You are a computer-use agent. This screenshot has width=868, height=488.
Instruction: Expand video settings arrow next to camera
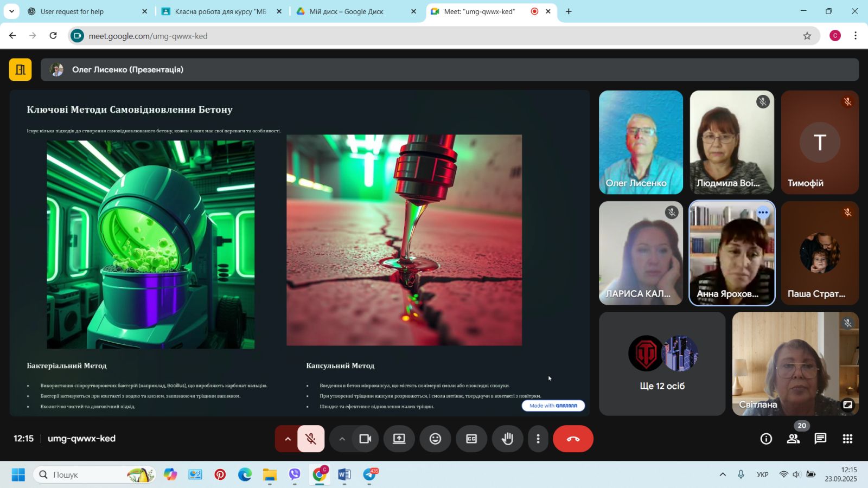(x=342, y=439)
